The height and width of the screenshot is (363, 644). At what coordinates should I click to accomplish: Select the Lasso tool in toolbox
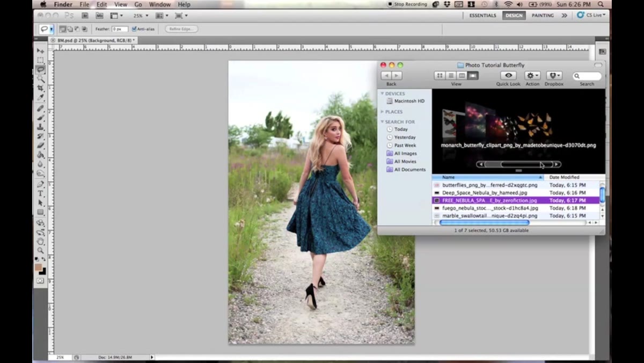pos(40,69)
